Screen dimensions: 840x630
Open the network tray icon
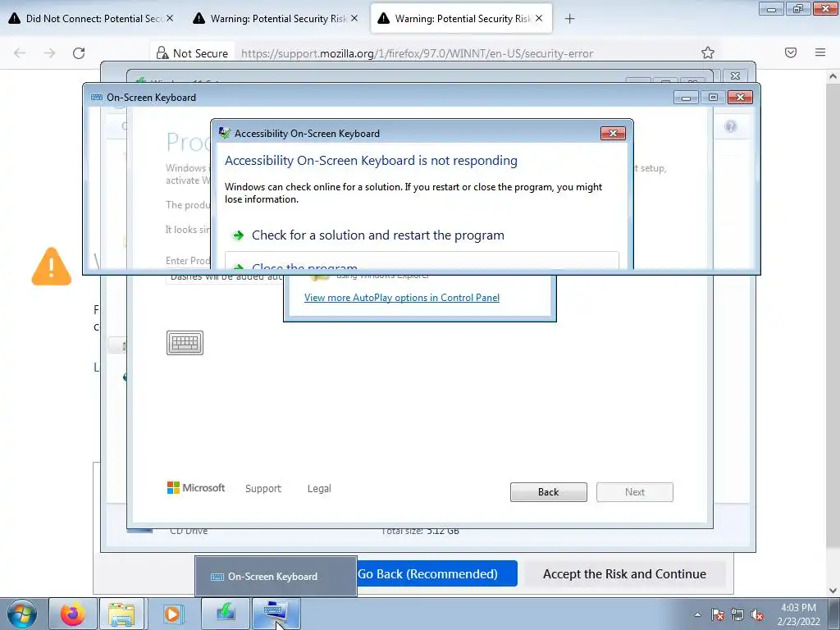tap(737, 614)
